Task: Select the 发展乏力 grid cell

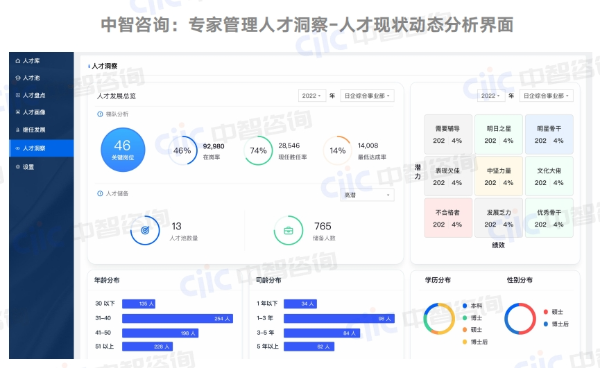Action: tap(499, 218)
